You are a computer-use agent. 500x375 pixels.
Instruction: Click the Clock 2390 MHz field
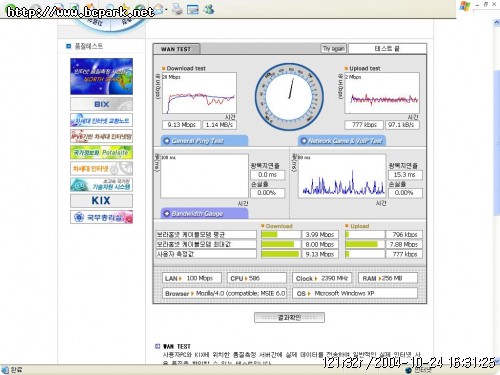pos(322,278)
